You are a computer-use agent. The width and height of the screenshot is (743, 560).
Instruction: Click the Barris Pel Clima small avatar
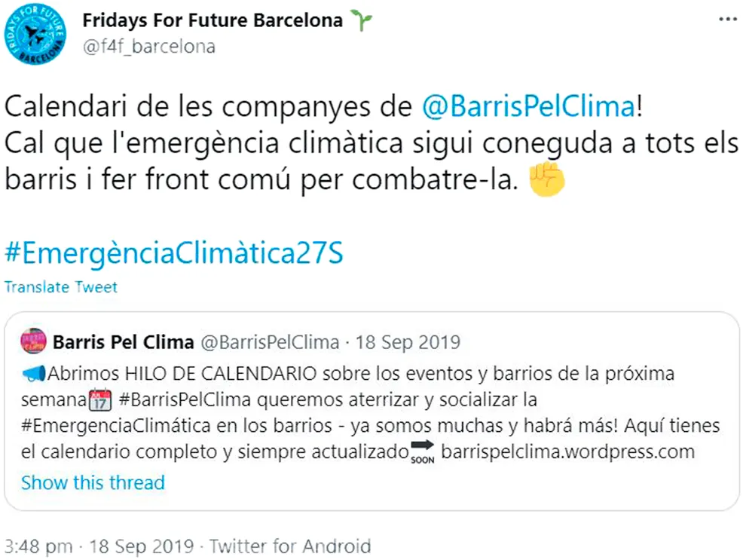tap(33, 342)
